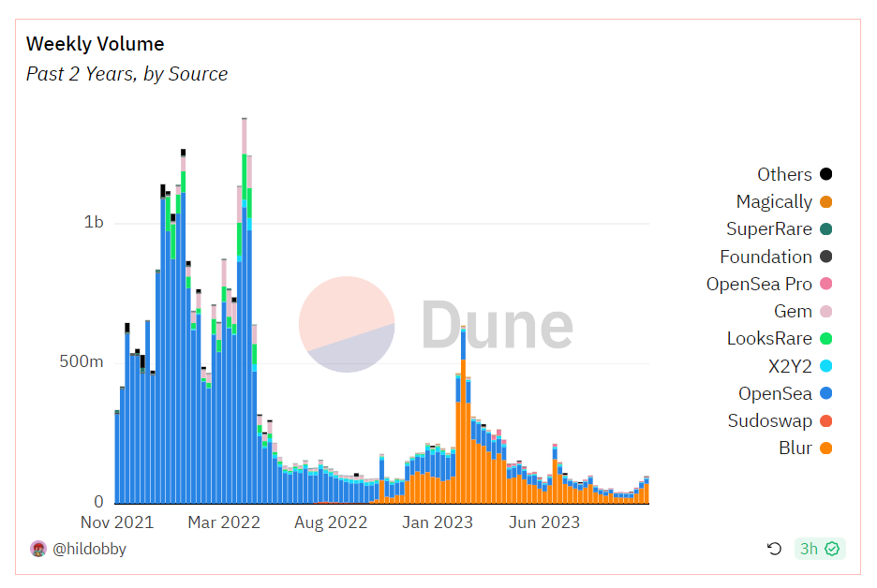
Task: Click the Weekly Volume chart title
Action: click(x=95, y=44)
